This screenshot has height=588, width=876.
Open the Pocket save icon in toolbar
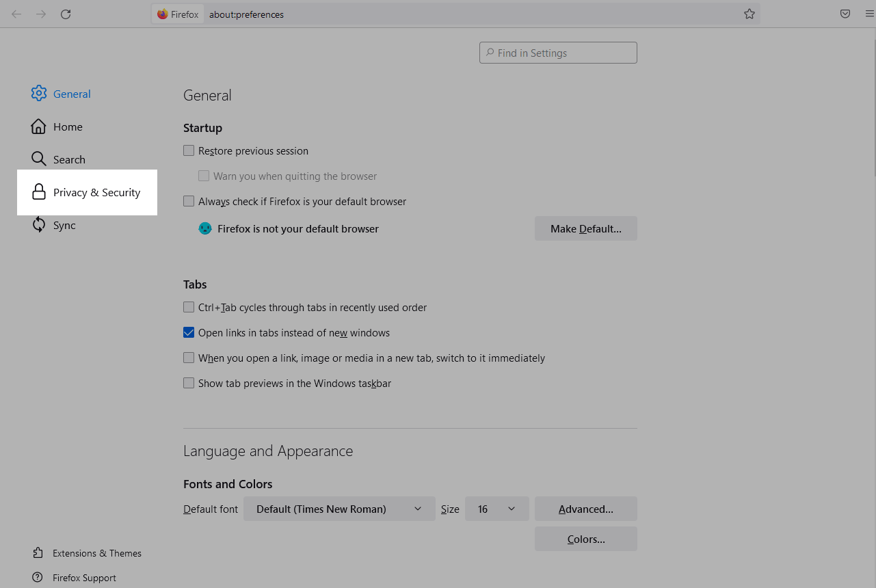click(845, 14)
